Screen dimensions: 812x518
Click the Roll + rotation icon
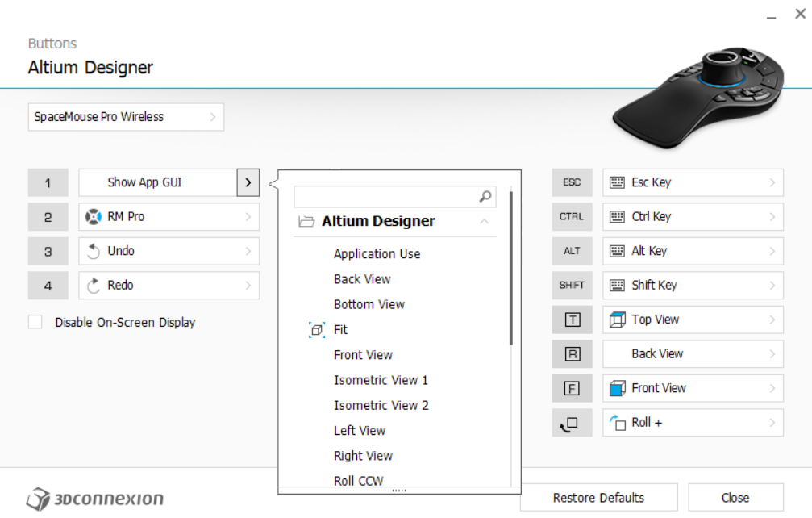click(618, 423)
